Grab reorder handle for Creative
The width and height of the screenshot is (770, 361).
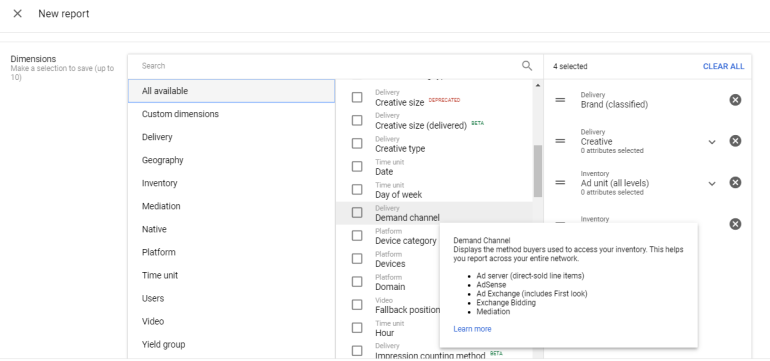click(560, 141)
